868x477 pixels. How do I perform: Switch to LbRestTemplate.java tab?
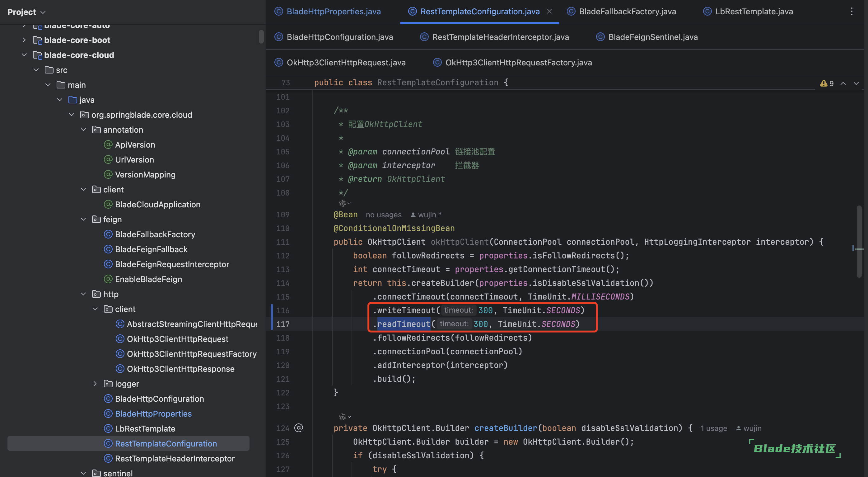(748, 12)
